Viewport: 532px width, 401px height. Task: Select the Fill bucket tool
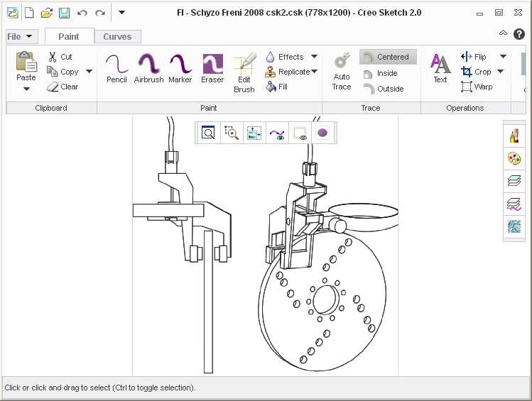(276, 87)
